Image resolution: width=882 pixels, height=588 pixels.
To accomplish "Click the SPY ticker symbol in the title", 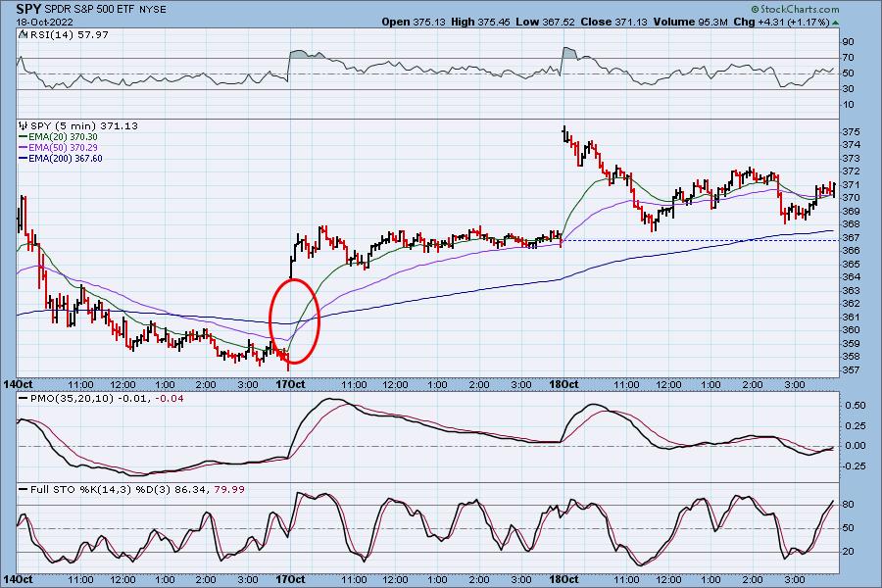I will [28, 9].
